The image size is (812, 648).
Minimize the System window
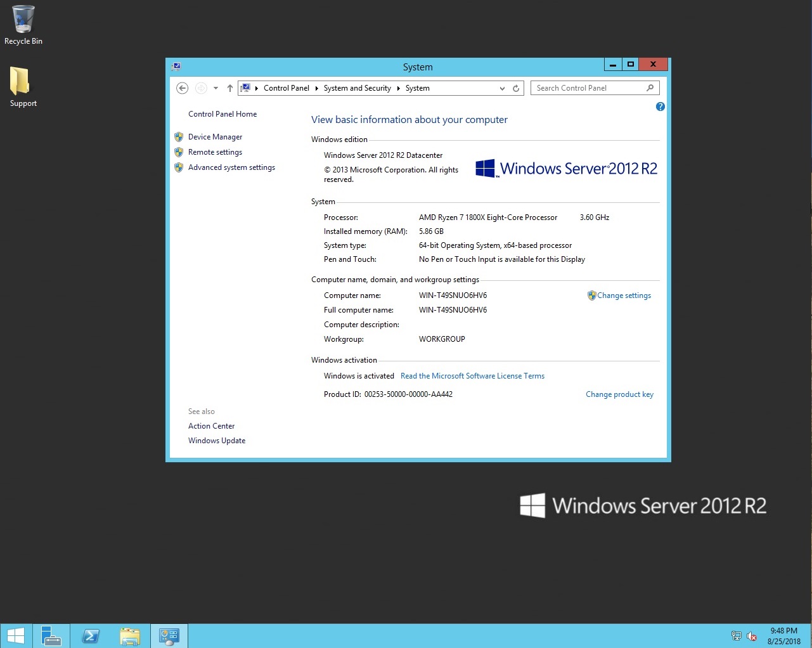(x=613, y=65)
